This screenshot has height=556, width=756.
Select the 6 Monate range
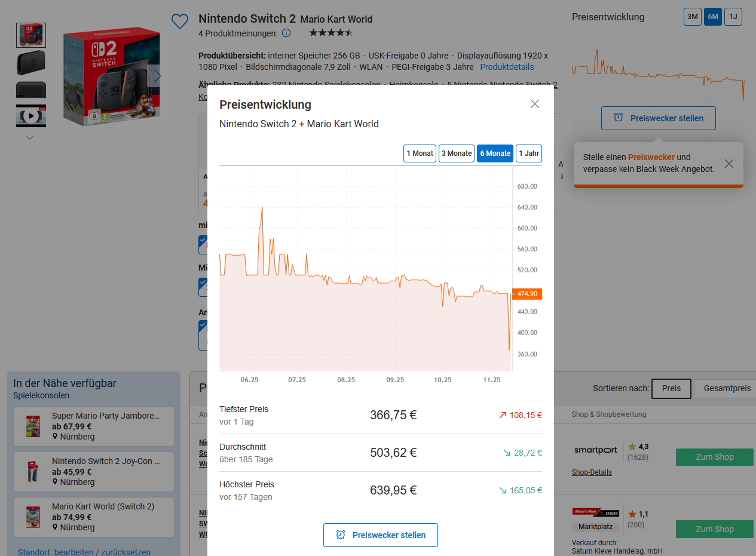pos(495,153)
